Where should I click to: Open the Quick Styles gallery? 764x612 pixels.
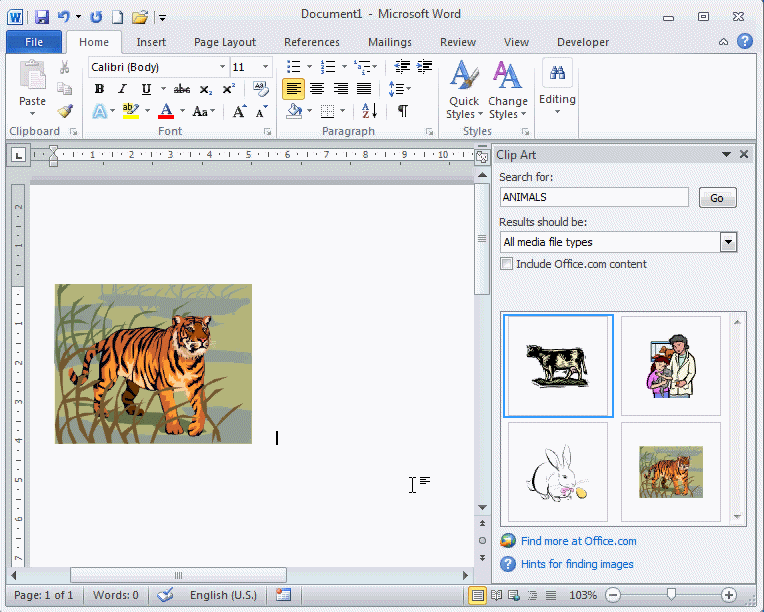(x=463, y=90)
